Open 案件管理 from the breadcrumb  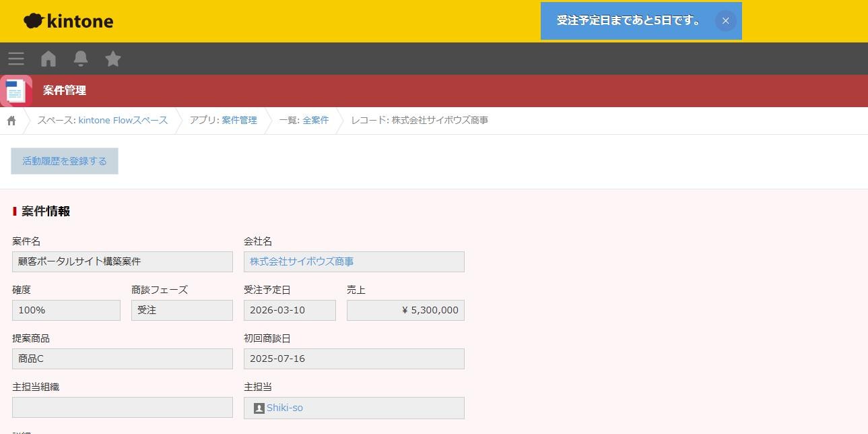(x=239, y=120)
